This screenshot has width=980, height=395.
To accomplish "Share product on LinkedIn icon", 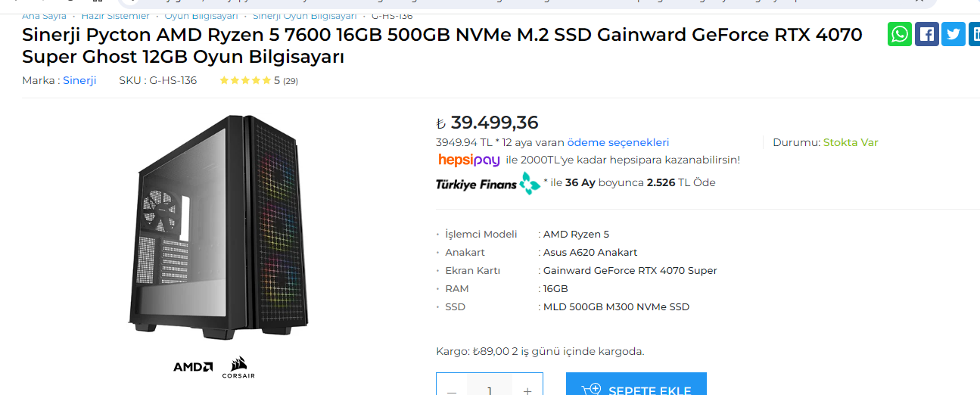I will (x=974, y=34).
